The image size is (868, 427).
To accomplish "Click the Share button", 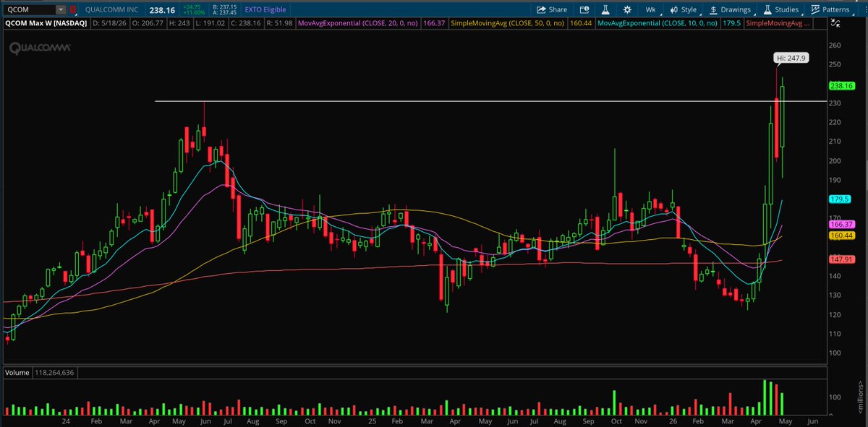I will pos(552,10).
